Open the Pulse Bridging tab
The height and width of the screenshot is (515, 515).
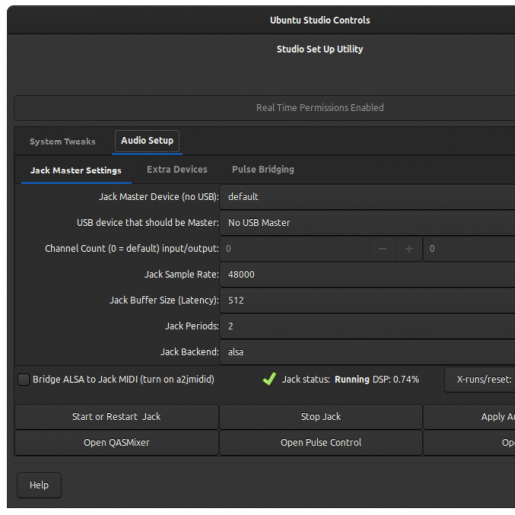(x=263, y=169)
